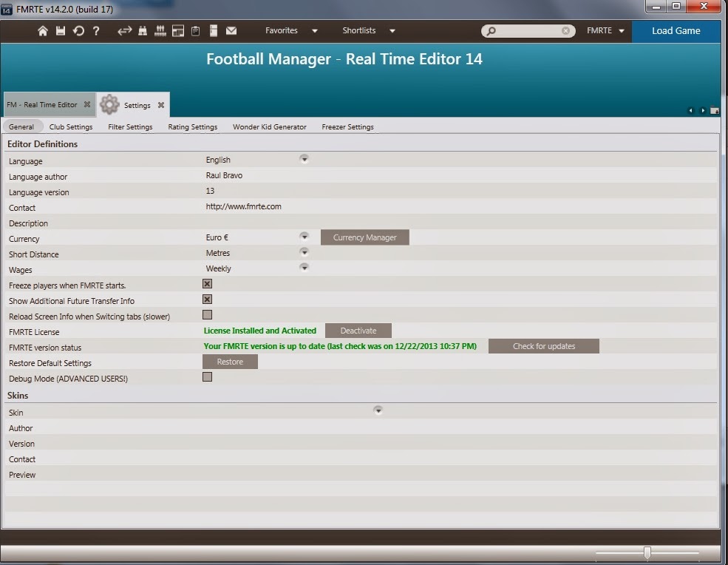
Task: Click License Installed and Activated text
Action: tap(260, 331)
